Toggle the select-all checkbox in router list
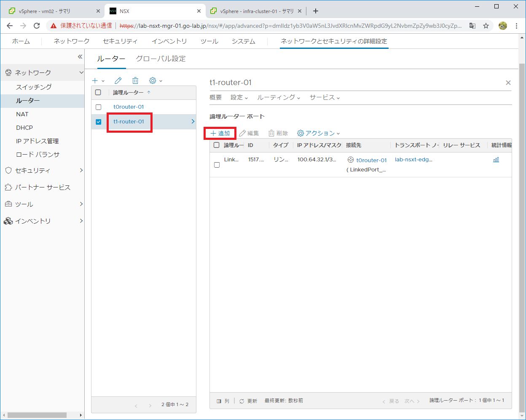526x420 pixels. tap(98, 92)
